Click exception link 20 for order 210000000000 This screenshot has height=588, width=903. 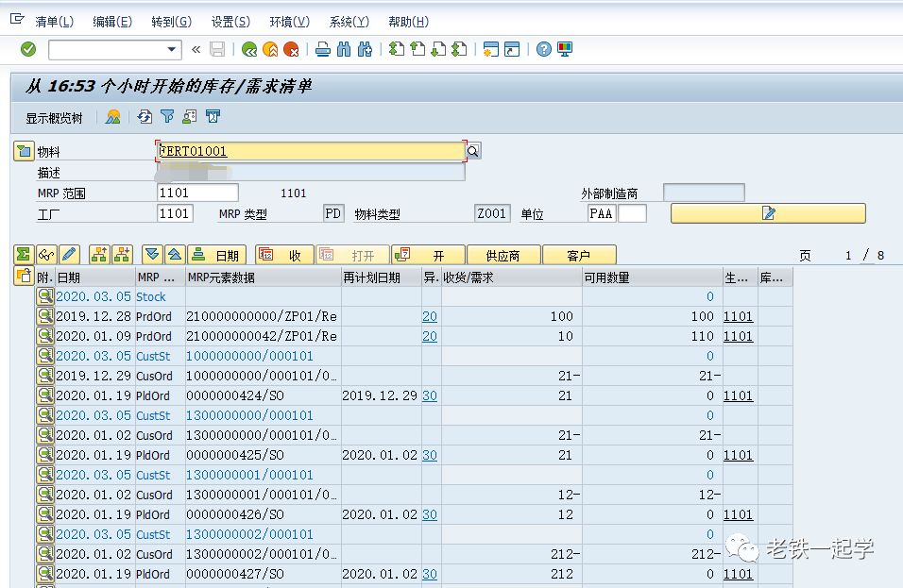tap(430, 316)
